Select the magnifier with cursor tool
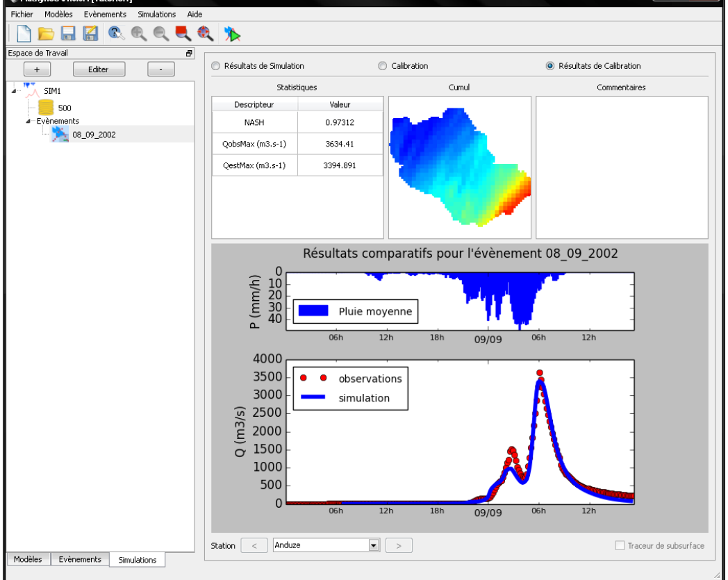Screen dimensions: 728x580 pos(116,33)
